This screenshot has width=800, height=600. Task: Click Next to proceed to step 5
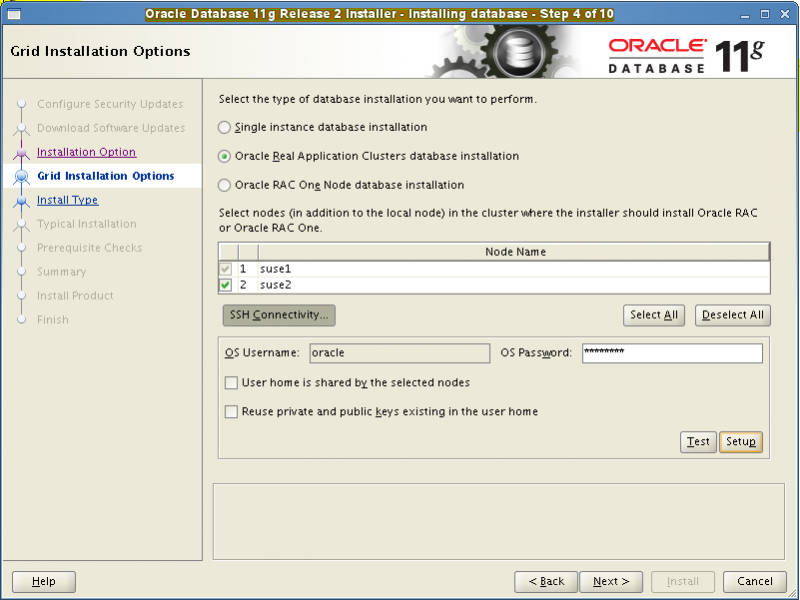pos(611,581)
